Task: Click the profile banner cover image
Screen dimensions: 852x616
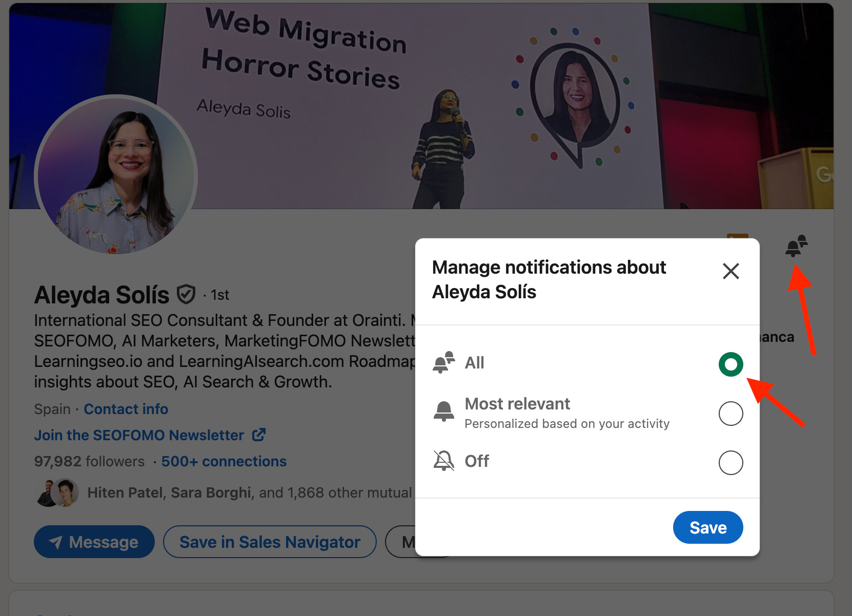Action: click(x=421, y=106)
